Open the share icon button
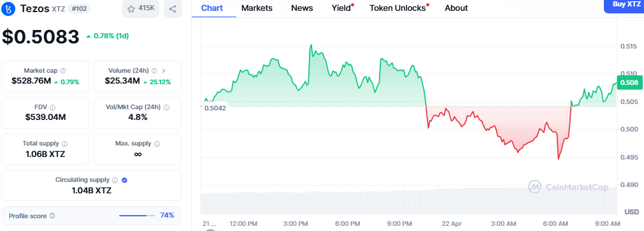 (x=173, y=9)
